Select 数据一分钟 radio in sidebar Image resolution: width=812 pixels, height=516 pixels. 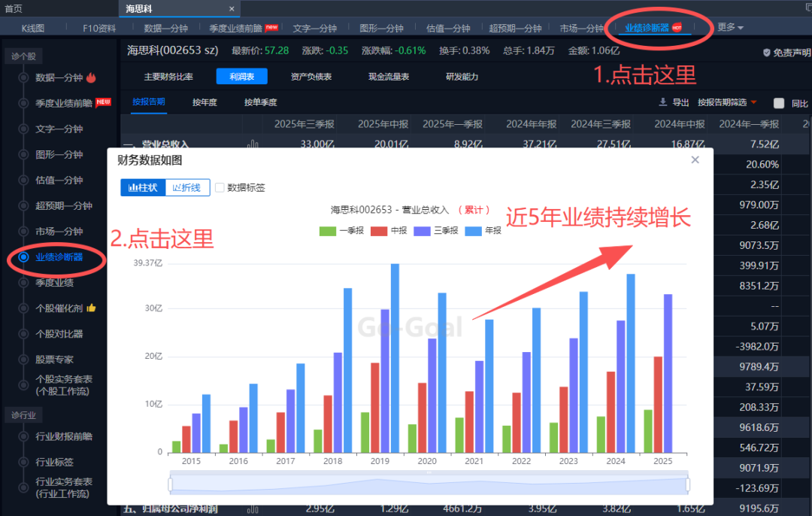[23, 77]
